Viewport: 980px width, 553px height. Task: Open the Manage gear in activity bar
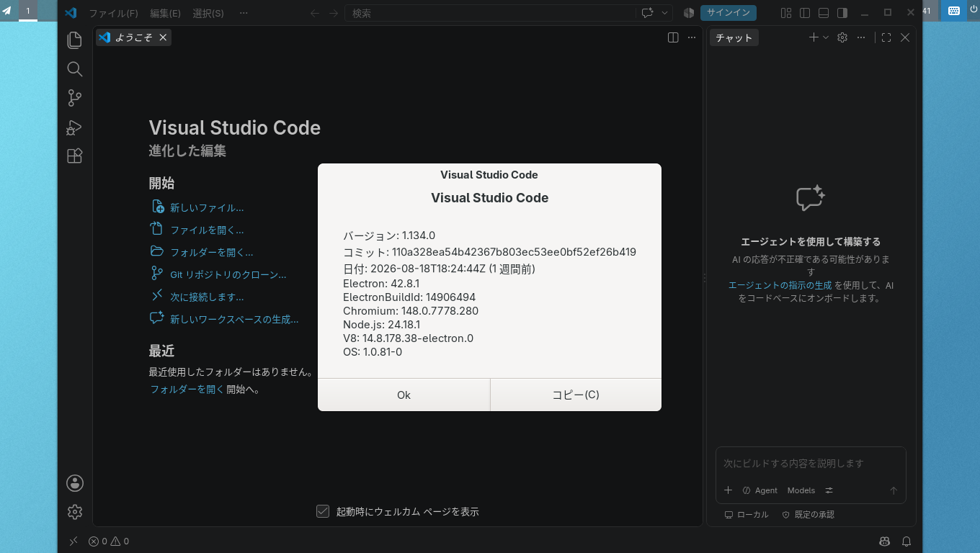pyautogui.click(x=75, y=512)
